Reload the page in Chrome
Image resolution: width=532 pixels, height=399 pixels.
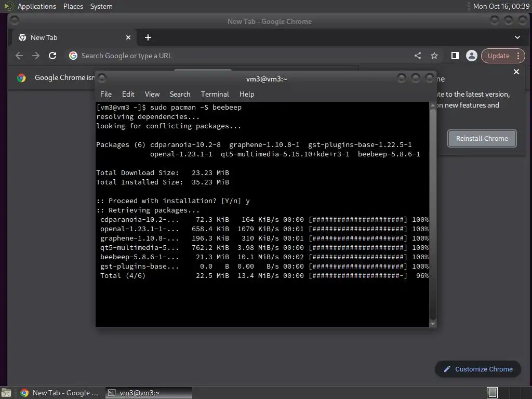52,56
